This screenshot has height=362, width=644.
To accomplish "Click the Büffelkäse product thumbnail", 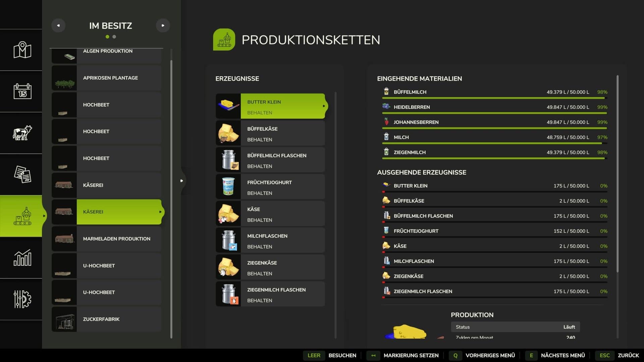I will (228, 133).
